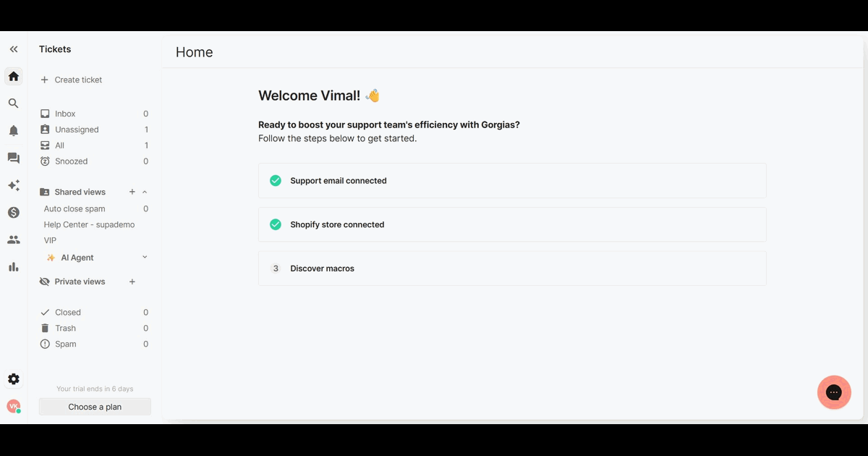Open the Home icon in left rail

(x=13, y=76)
